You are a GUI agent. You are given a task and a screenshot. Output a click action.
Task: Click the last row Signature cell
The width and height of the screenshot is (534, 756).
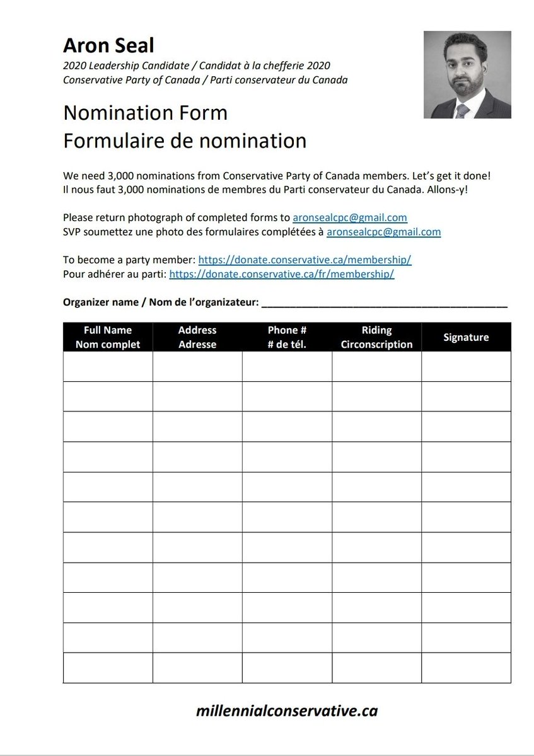(466, 668)
